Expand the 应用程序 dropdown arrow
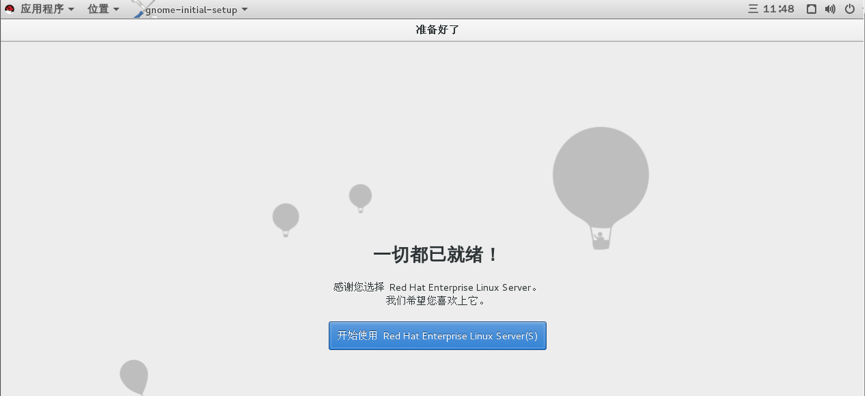Viewport: 865px width, 396px height. [71, 9]
